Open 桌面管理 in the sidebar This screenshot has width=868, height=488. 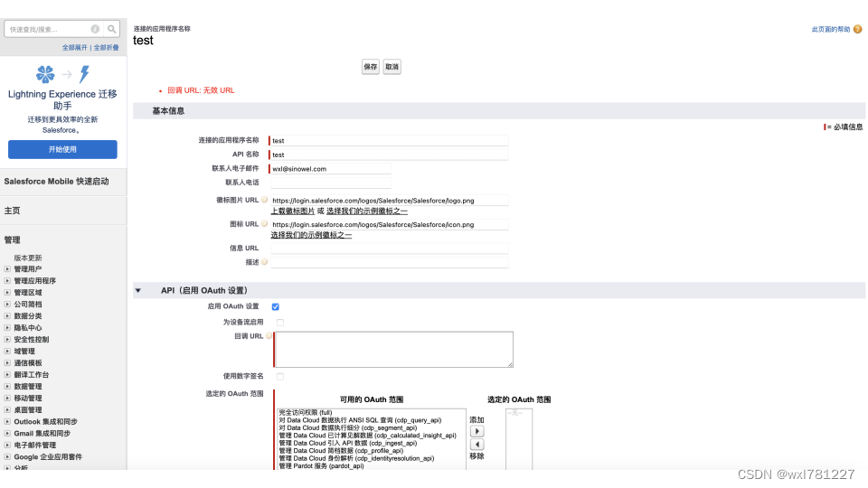point(28,410)
